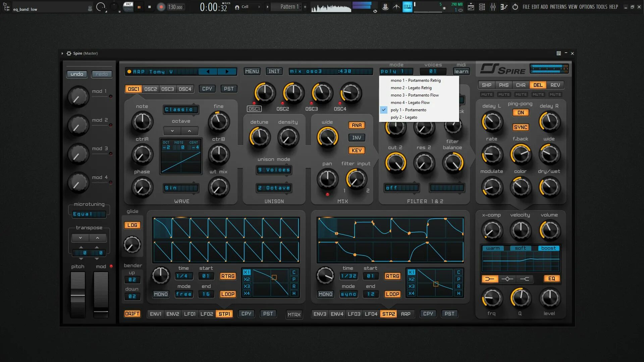Toggle glide LOG button
The width and height of the screenshot is (644, 362).
click(x=132, y=225)
